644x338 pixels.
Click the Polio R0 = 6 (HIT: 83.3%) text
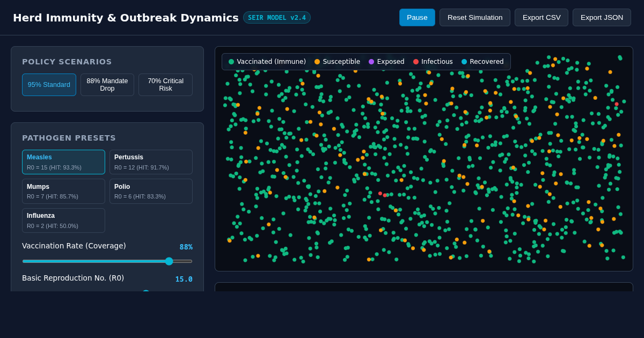coord(140,196)
